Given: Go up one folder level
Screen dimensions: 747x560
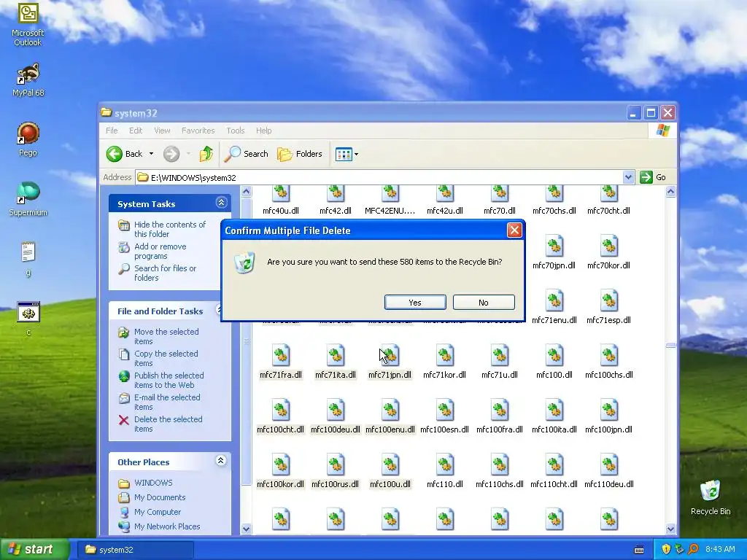Looking at the screenshot, I should [x=206, y=154].
